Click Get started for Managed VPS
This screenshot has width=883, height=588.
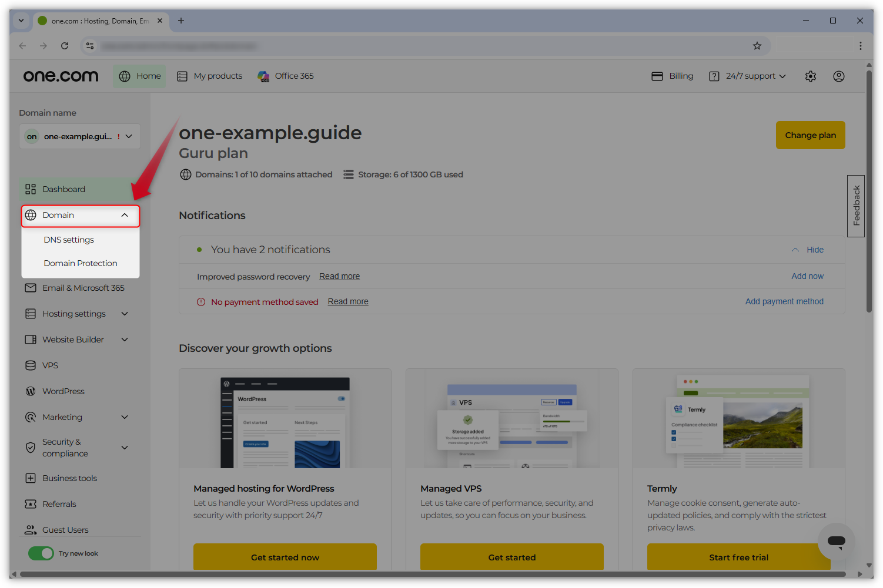pyautogui.click(x=512, y=557)
